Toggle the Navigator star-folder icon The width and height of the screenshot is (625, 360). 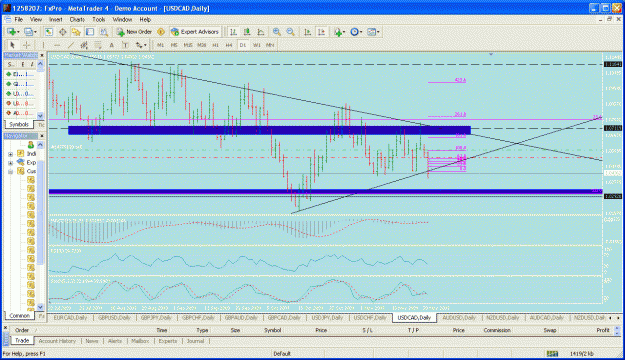76,32
